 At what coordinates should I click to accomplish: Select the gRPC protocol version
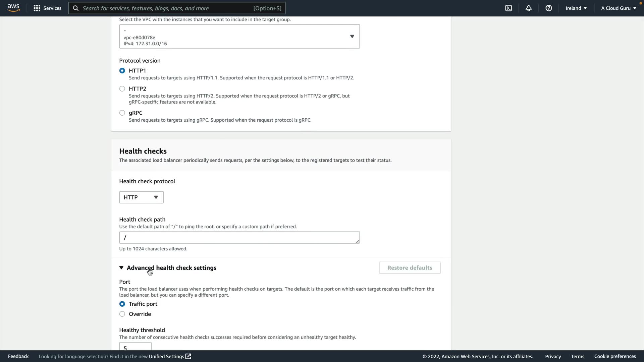click(x=122, y=113)
